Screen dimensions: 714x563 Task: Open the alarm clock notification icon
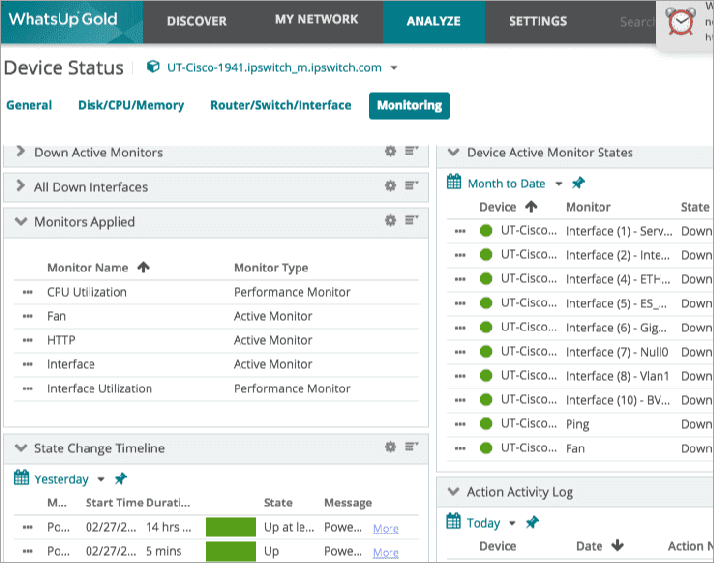tap(681, 21)
